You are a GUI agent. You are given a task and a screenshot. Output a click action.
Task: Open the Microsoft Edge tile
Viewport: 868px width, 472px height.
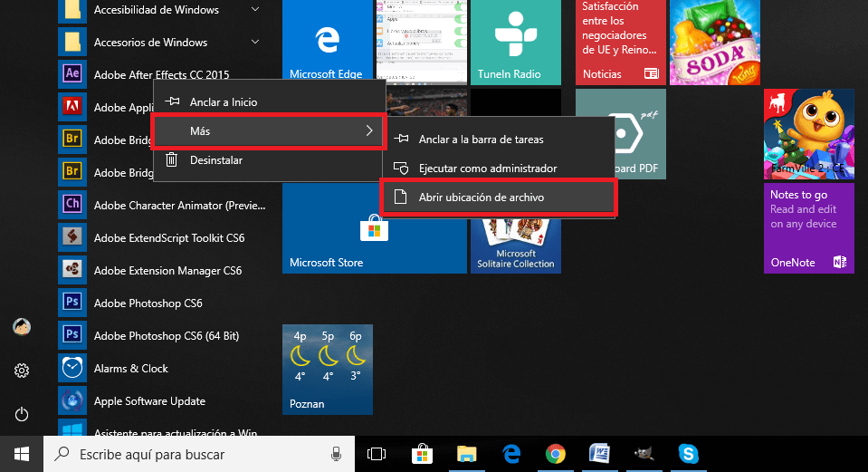tap(328, 43)
